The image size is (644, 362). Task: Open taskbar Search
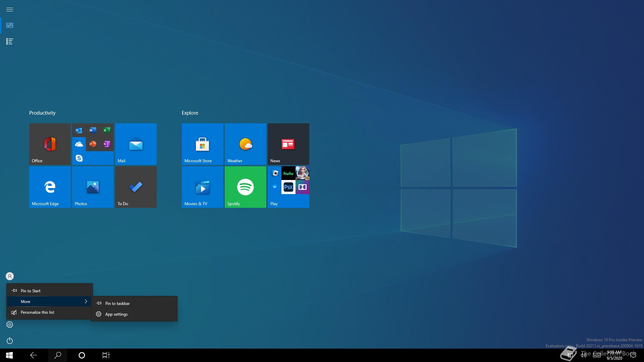click(58, 355)
